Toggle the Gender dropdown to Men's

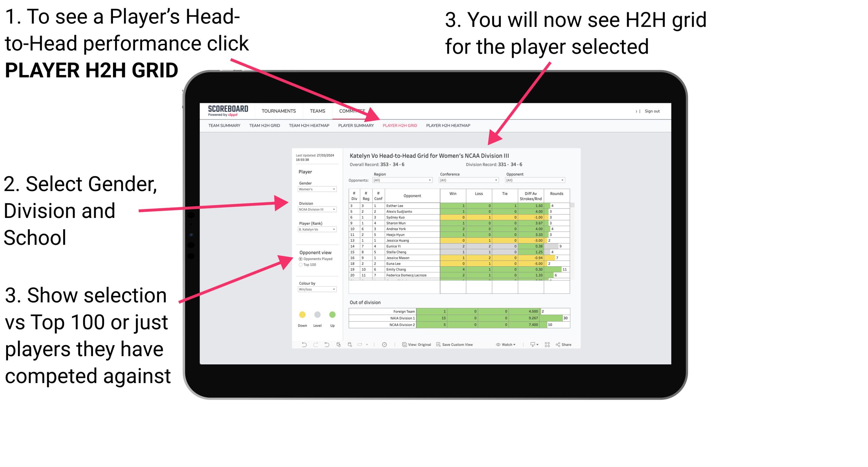317,189
